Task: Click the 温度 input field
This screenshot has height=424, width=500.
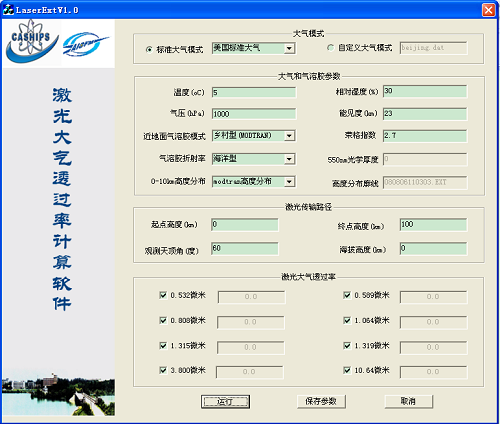Action: coord(254,92)
